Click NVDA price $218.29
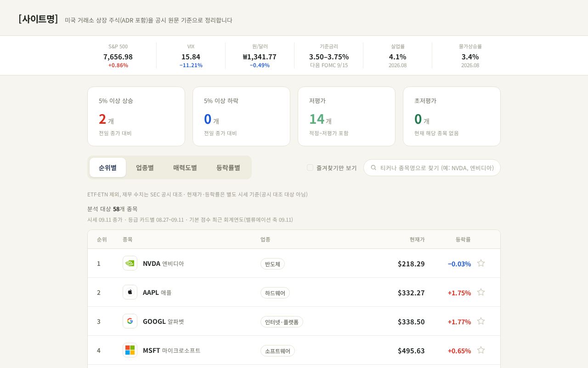Screen dimensions: 588x368 pos(411,264)
